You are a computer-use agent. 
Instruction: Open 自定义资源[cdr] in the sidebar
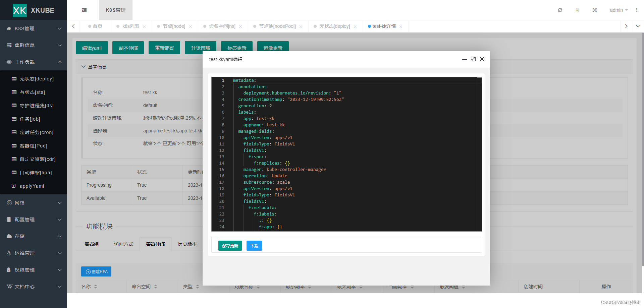tap(34, 159)
